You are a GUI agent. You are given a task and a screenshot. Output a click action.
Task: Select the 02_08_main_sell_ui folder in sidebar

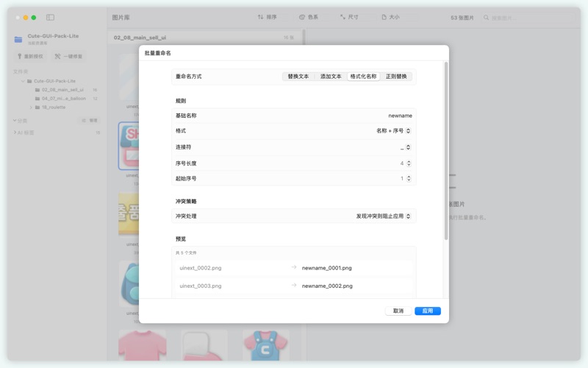click(x=62, y=90)
